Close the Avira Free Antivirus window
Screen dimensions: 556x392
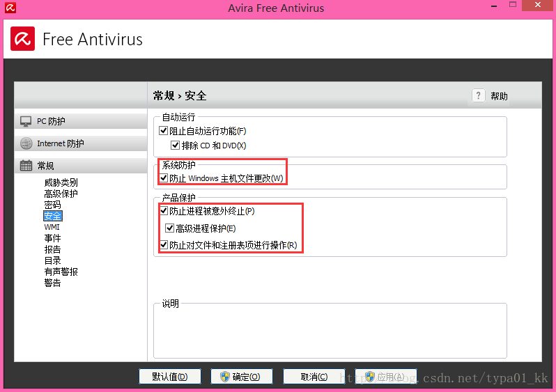pos(538,5)
